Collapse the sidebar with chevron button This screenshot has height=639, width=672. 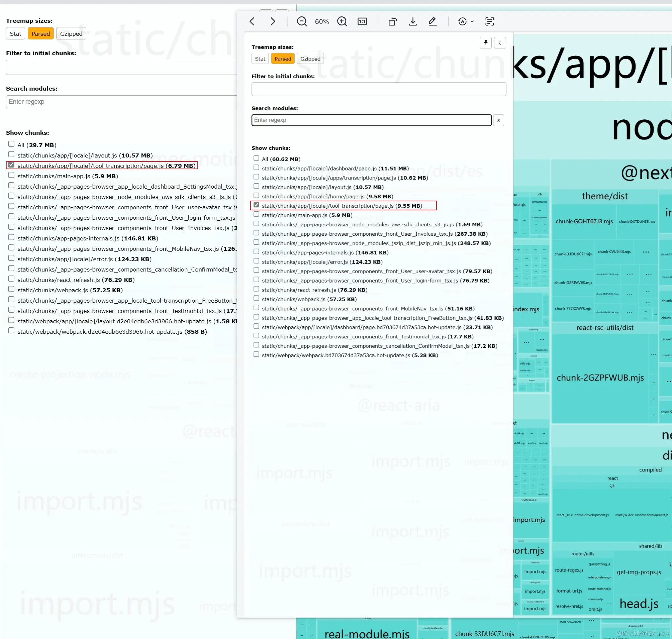tap(500, 42)
